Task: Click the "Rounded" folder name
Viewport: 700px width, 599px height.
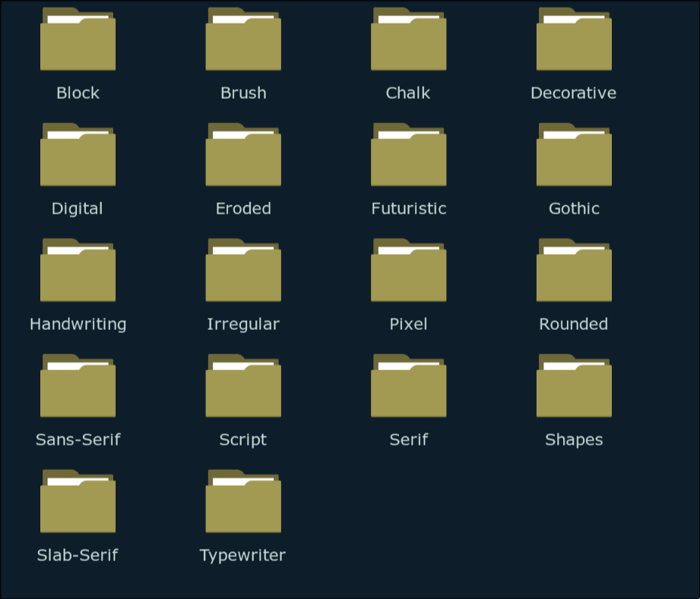Action: click(574, 324)
